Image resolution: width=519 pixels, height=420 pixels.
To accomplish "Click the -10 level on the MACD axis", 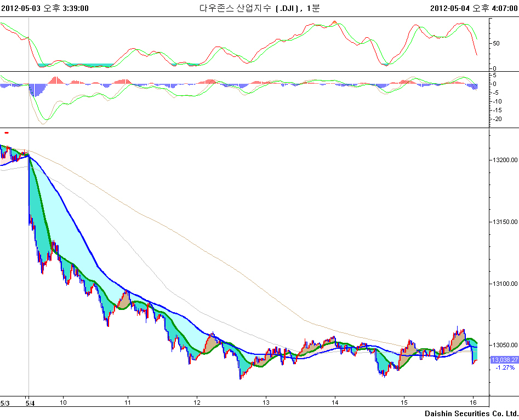I will [x=498, y=101].
